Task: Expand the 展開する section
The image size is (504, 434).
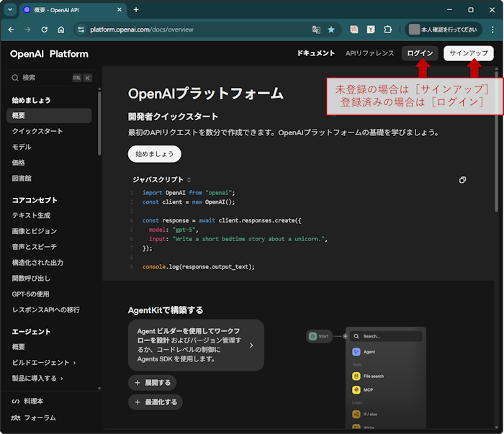Action: point(152,383)
